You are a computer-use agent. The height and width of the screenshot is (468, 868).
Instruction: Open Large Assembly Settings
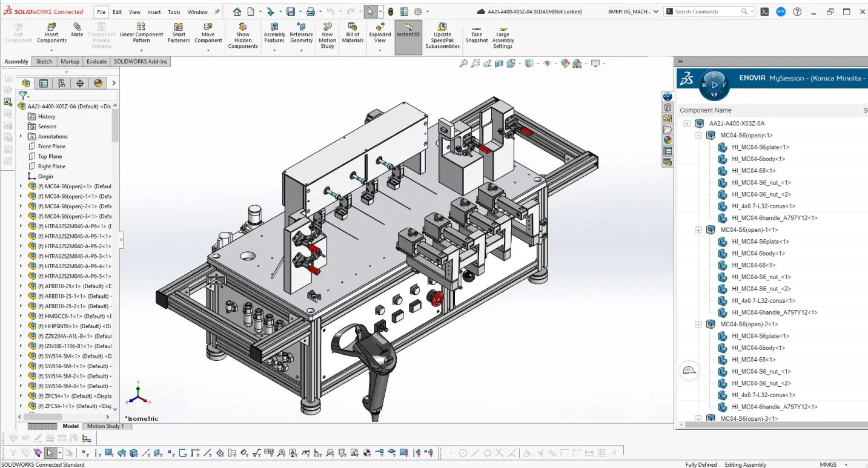click(x=503, y=36)
